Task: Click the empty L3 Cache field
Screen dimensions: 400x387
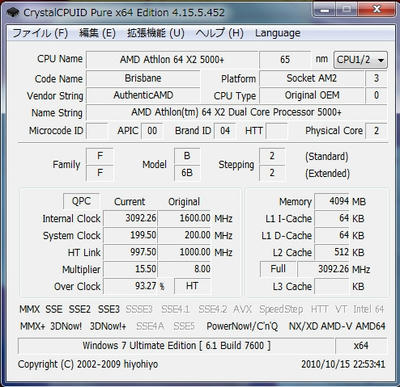Action: click(x=332, y=286)
